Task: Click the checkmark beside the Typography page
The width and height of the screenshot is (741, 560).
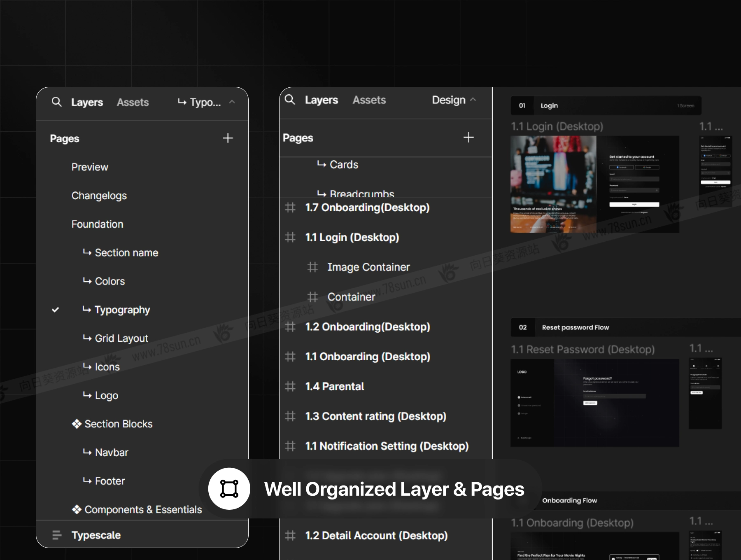Action: (56, 310)
